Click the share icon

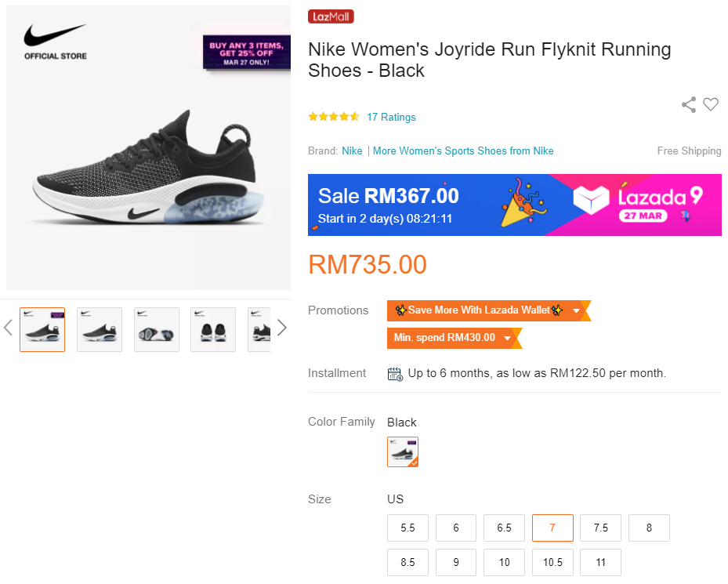click(x=689, y=105)
